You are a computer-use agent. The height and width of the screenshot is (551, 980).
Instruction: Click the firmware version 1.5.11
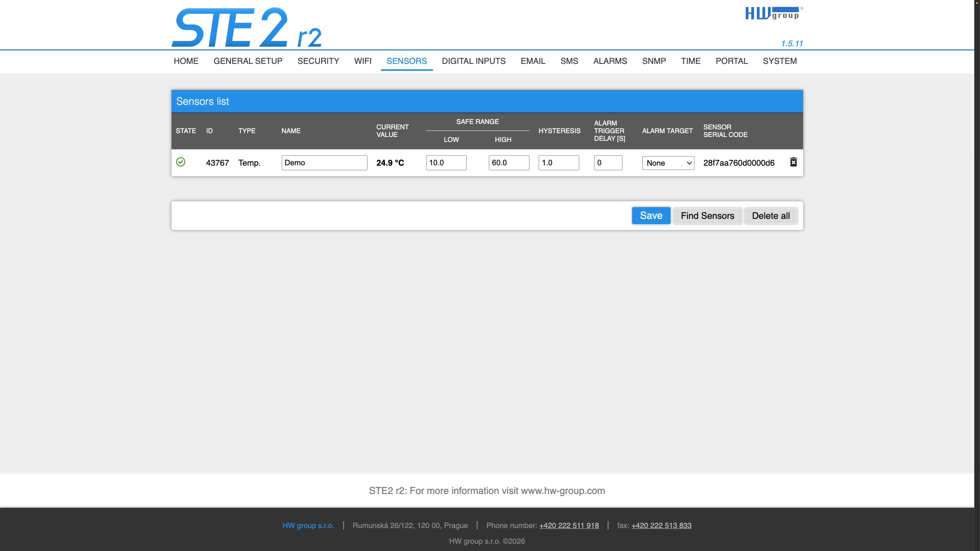point(792,44)
